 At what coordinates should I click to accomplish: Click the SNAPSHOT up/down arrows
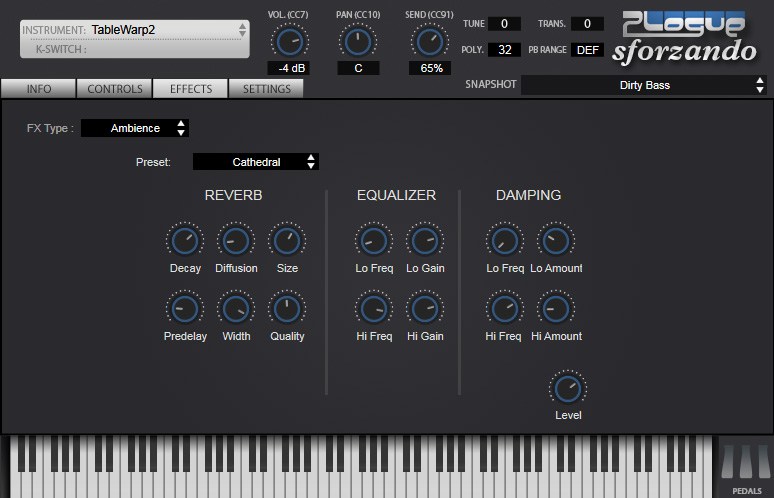click(760, 85)
